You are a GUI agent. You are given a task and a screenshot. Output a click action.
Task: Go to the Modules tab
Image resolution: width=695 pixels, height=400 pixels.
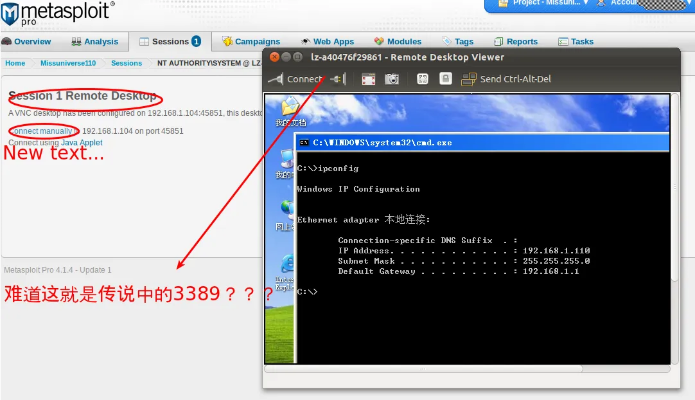(398, 42)
